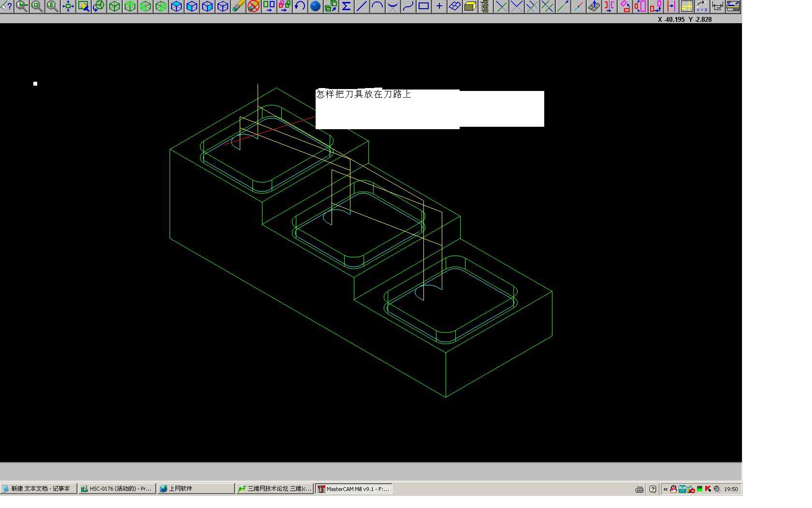Click the Unzoom by 0.8 magnifier
812x508 pixels.
pos(53,6)
